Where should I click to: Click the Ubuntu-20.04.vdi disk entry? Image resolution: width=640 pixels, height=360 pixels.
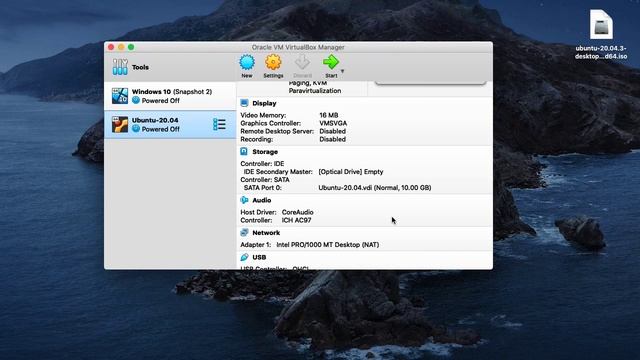point(375,188)
